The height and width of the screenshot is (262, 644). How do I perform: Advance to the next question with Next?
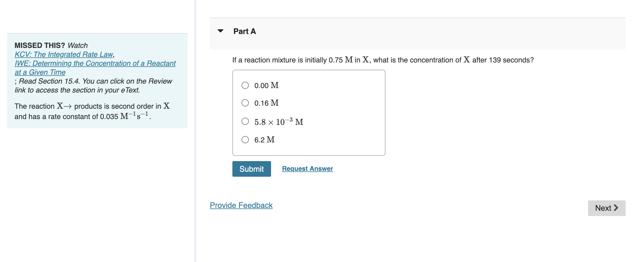pos(606,208)
